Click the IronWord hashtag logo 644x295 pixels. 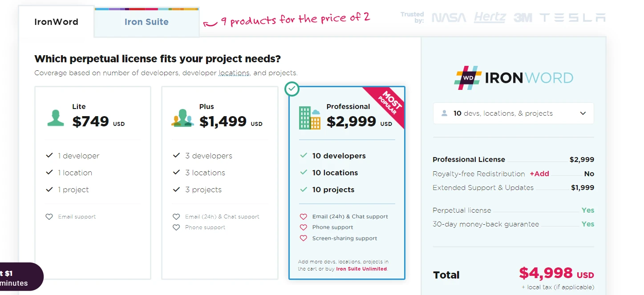468,78
